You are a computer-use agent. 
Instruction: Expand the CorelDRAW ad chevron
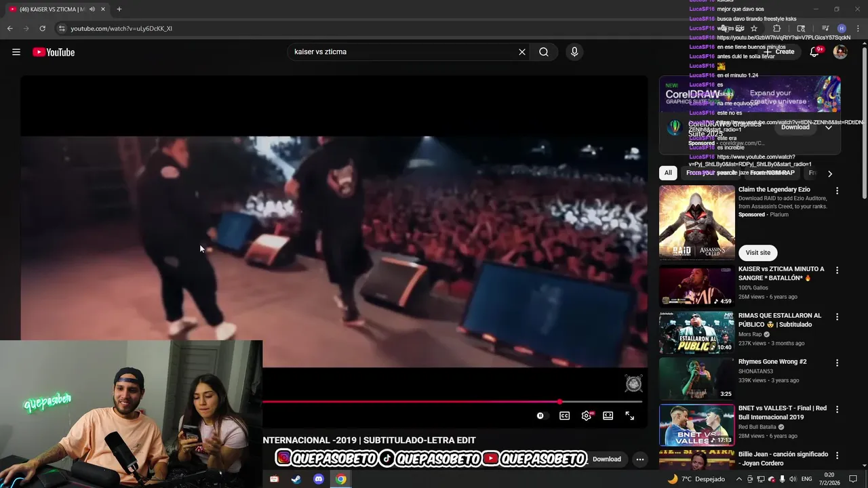click(828, 127)
